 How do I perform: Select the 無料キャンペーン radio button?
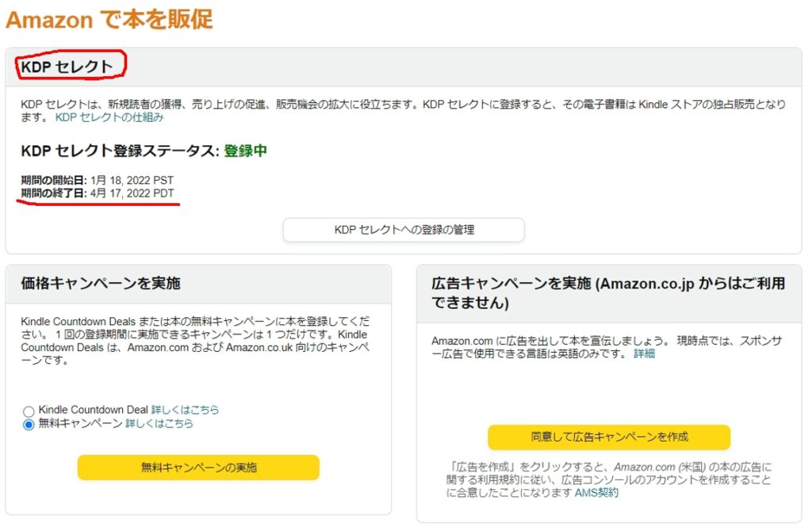click(29, 425)
